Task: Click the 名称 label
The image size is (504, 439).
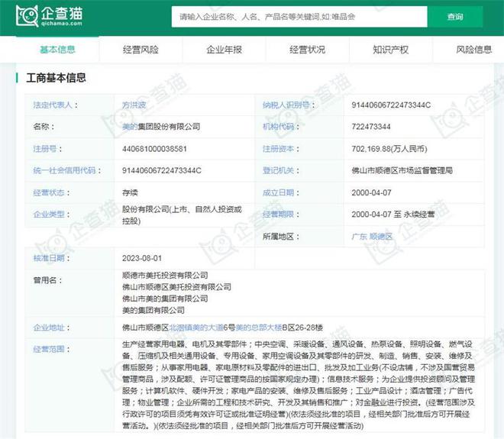Action: [x=41, y=127]
